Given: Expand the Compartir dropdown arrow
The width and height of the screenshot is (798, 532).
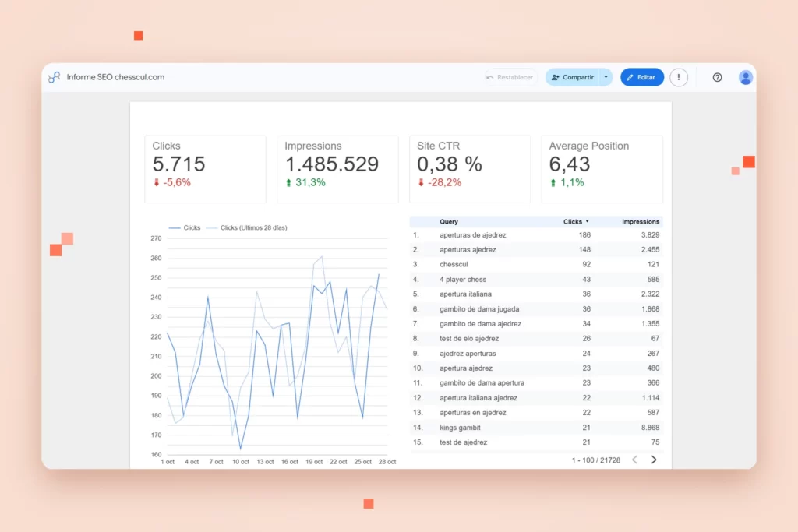Looking at the screenshot, I should coord(606,77).
